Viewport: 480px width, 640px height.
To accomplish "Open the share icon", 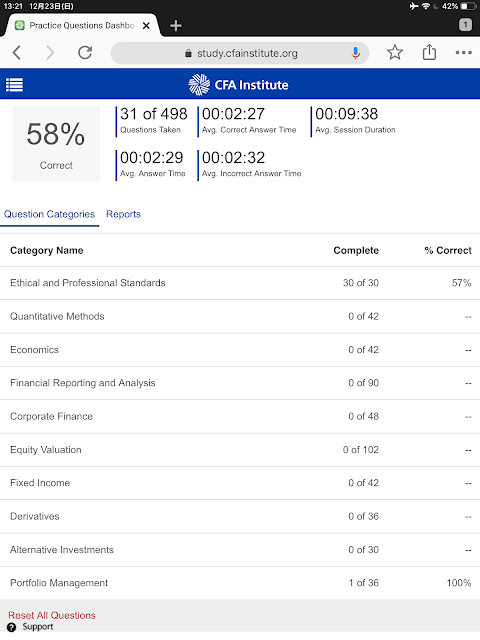I will [429, 52].
